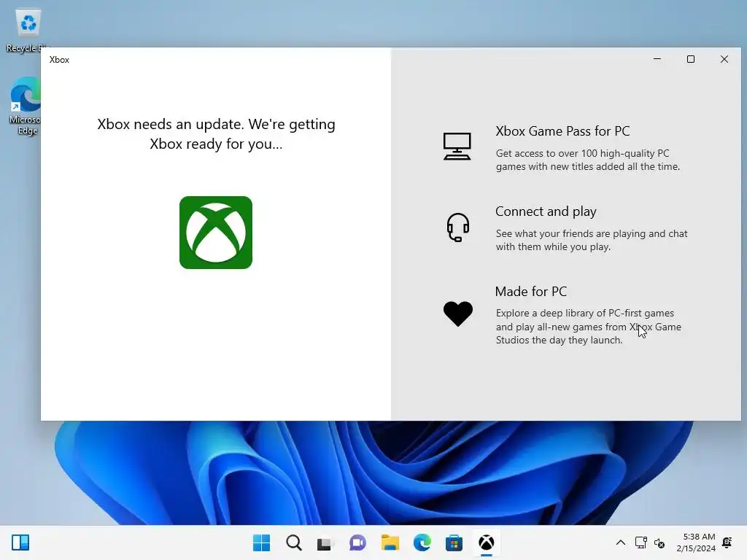Click the 'Explore a deep library' description
The height and width of the screenshot is (560, 747).
(x=589, y=327)
